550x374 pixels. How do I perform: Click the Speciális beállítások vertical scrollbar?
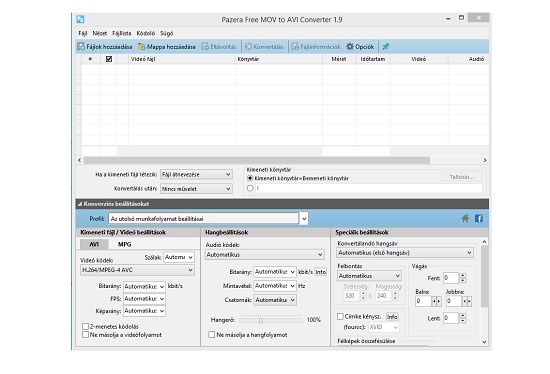pyautogui.click(x=484, y=276)
